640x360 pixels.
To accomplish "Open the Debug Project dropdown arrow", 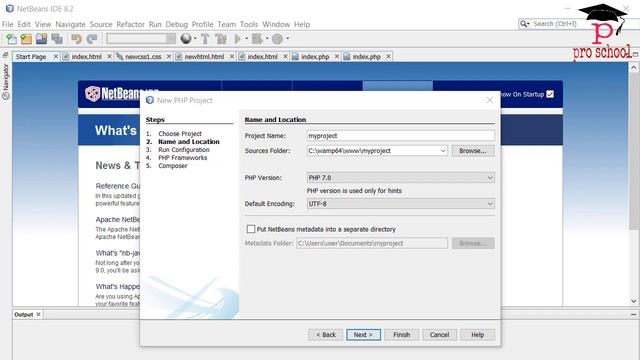I will 267,39.
